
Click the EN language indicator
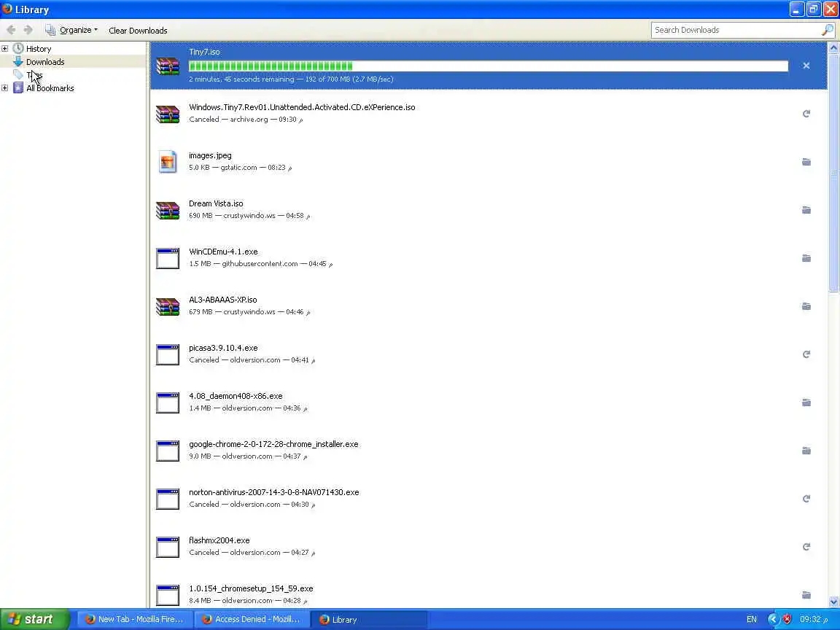pyautogui.click(x=752, y=619)
